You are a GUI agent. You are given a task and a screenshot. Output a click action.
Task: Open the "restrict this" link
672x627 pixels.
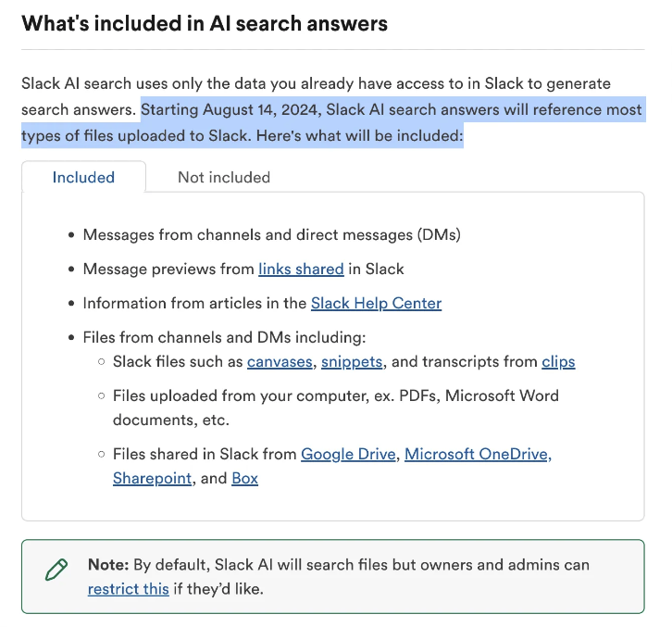(x=129, y=588)
